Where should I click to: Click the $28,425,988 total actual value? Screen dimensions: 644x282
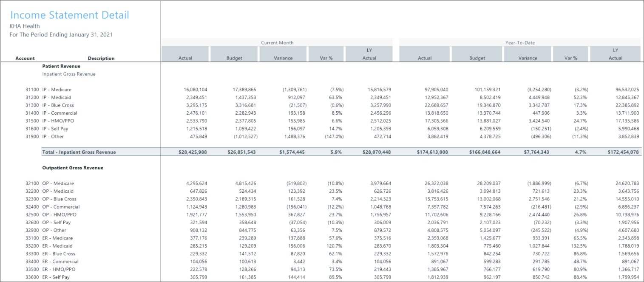(190, 152)
